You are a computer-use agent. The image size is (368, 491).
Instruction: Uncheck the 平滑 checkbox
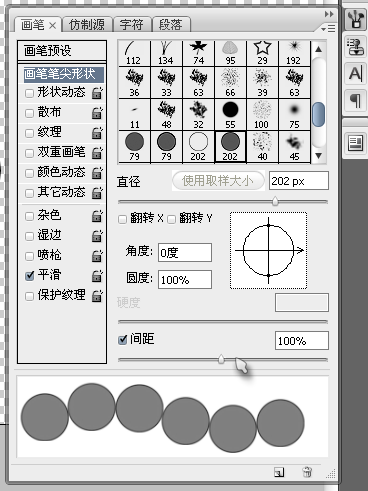coord(30,276)
